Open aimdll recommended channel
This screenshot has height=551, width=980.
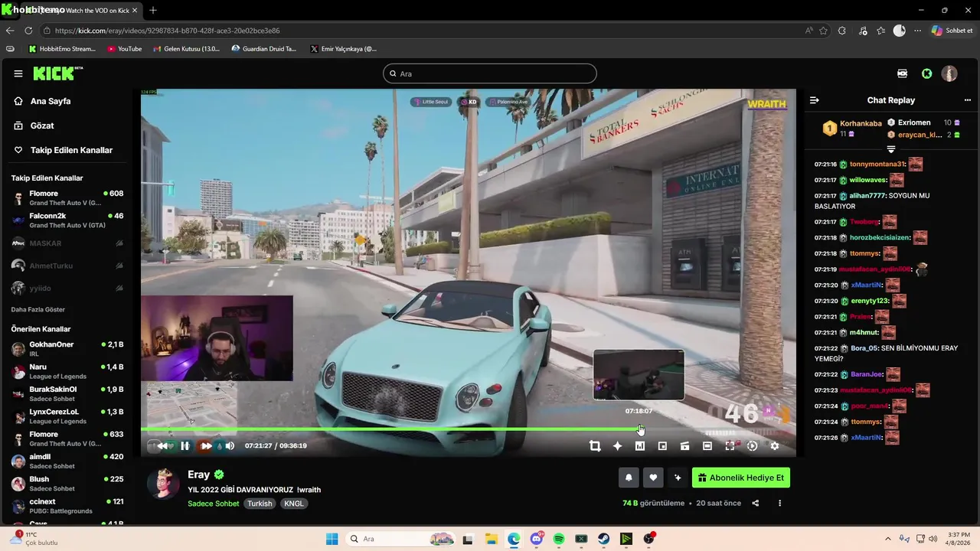click(67, 461)
